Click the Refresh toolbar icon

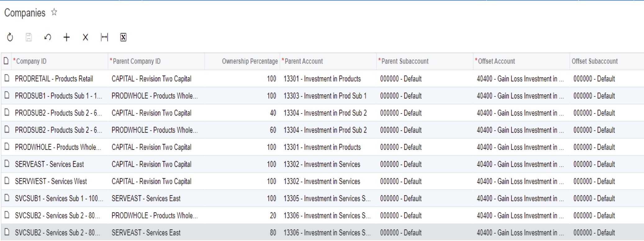click(x=10, y=37)
